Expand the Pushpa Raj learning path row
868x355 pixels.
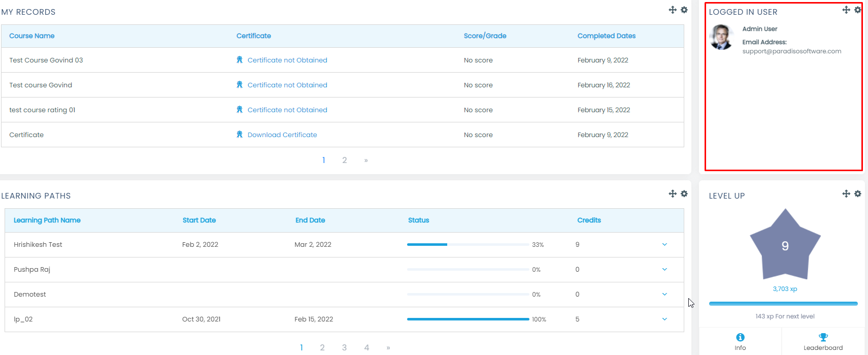(664, 270)
